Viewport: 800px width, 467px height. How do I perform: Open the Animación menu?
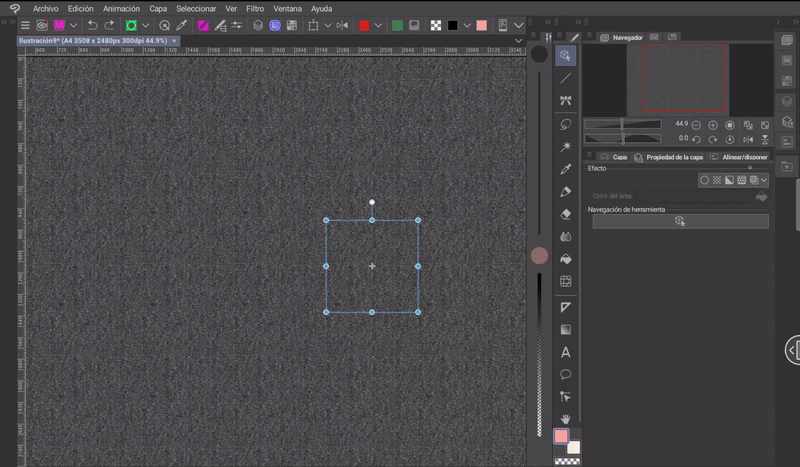121,8
